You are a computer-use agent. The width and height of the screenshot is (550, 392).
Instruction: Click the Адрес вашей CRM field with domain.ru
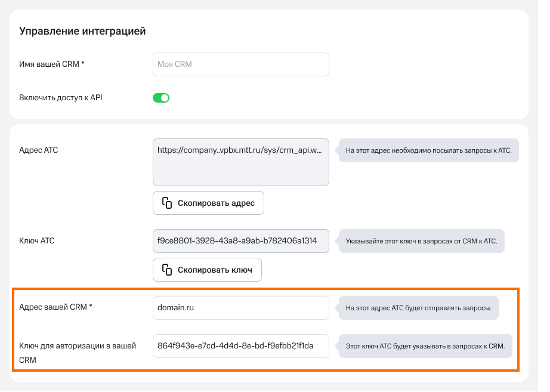[240, 308]
